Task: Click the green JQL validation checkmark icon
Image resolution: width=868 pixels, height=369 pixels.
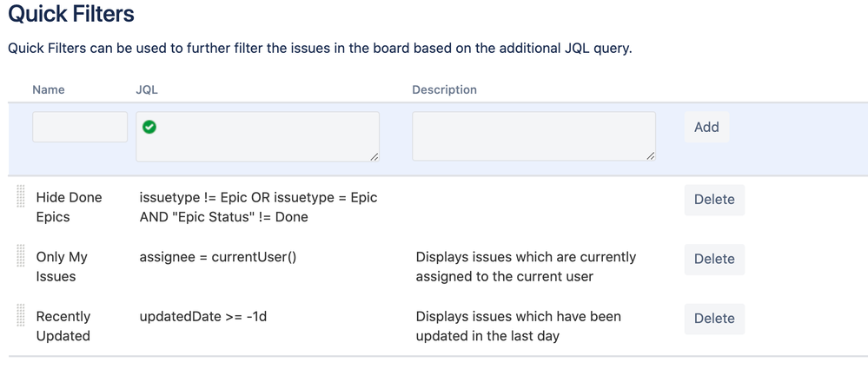Action: [x=149, y=127]
